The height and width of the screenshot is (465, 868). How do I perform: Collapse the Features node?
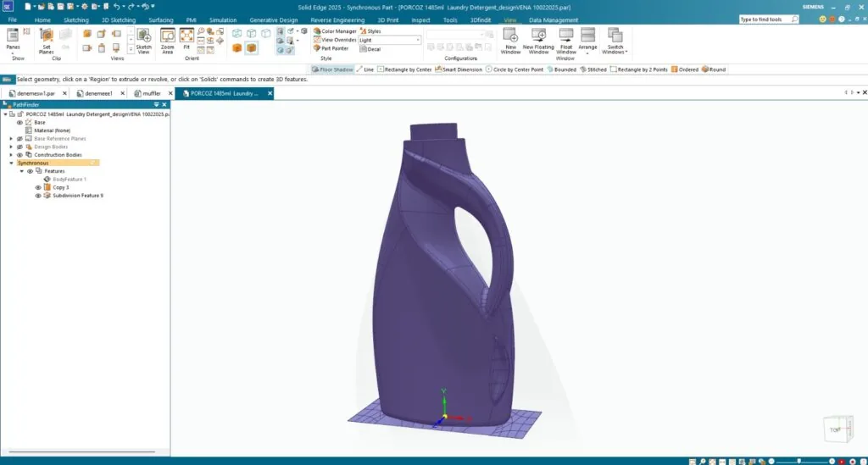coord(21,171)
